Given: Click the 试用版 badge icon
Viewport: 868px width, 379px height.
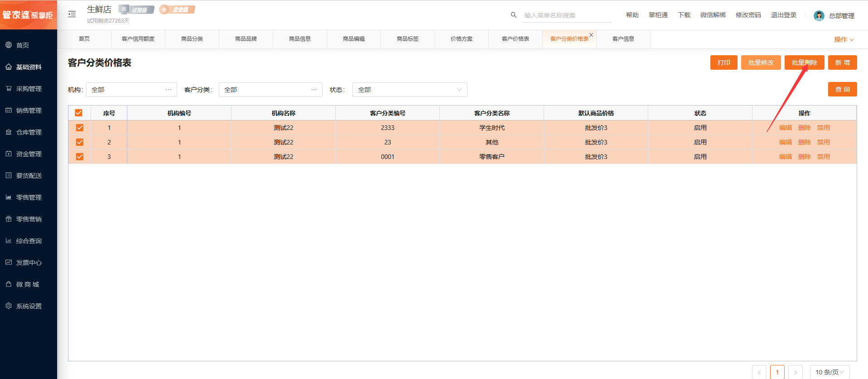Looking at the screenshot, I should coord(136,10).
